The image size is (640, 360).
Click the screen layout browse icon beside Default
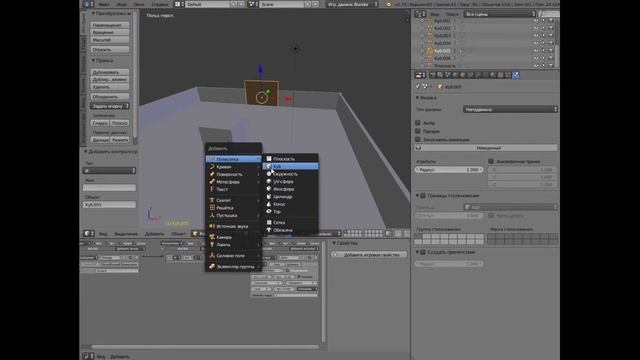[x=178, y=4]
